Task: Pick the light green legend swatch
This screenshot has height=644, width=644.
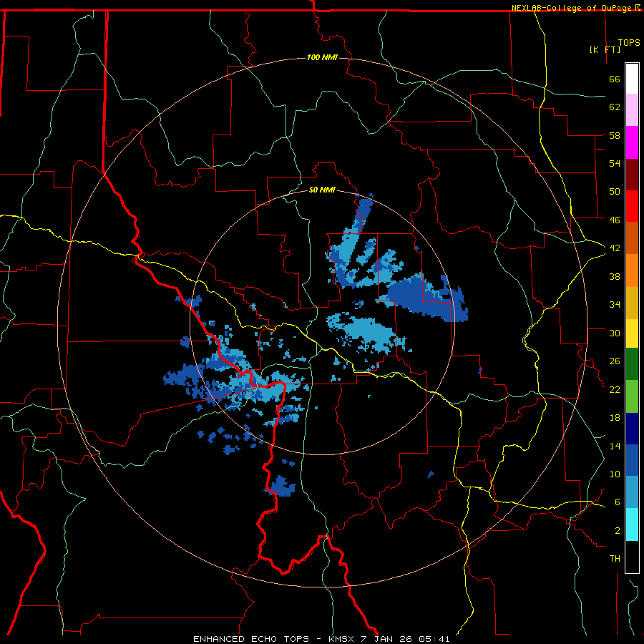Action: click(x=632, y=396)
